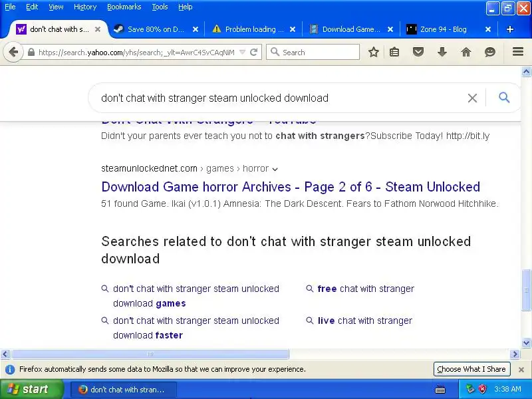Click the Firefox search bar magnifier icon
The height and width of the screenshot is (399, 532).
point(275,52)
